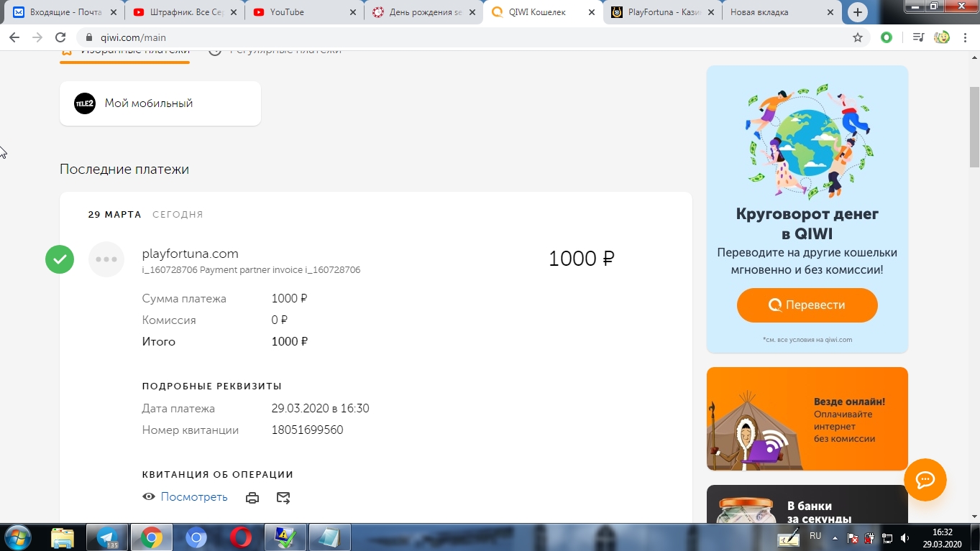Click the taskbar monitor icon with checkmark

(x=285, y=537)
